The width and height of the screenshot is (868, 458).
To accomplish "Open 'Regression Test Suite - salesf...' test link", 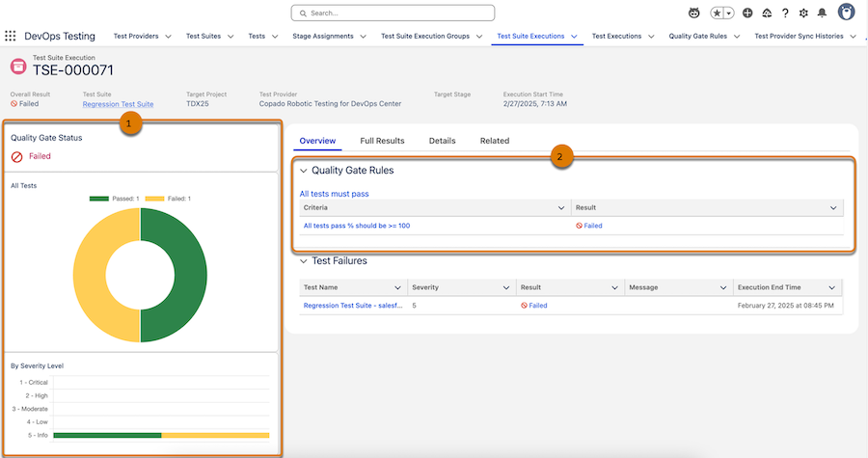I will coord(353,306).
